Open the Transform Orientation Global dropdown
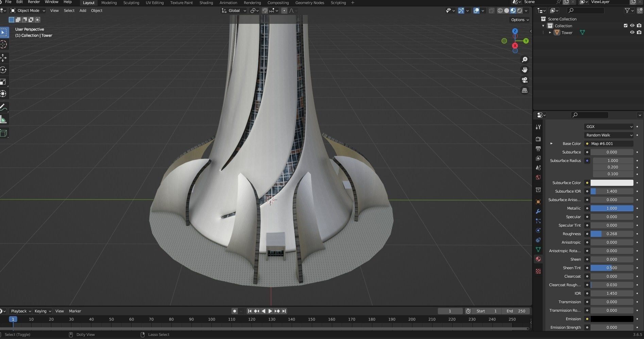This screenshot has width=644, height=339. [234, 11]
